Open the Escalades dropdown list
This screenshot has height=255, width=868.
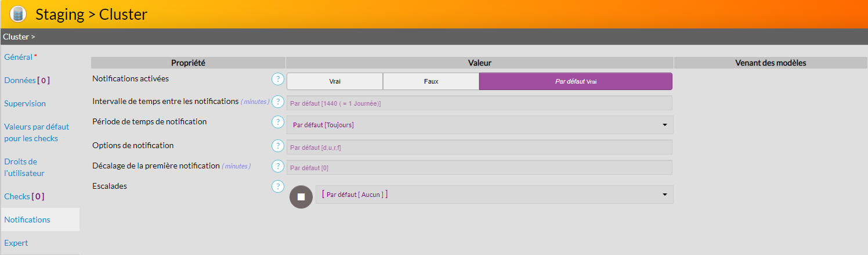tap(494, 195)
